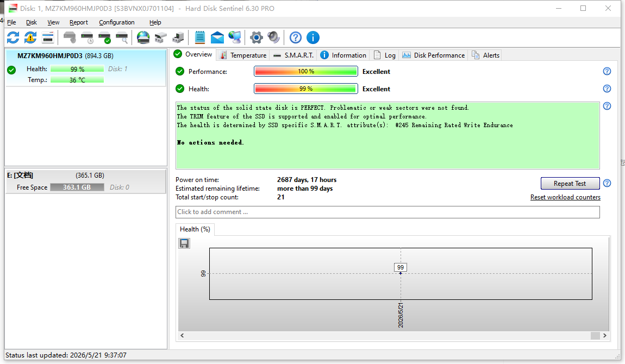Open the Configuration menu

tap(117, 22)
